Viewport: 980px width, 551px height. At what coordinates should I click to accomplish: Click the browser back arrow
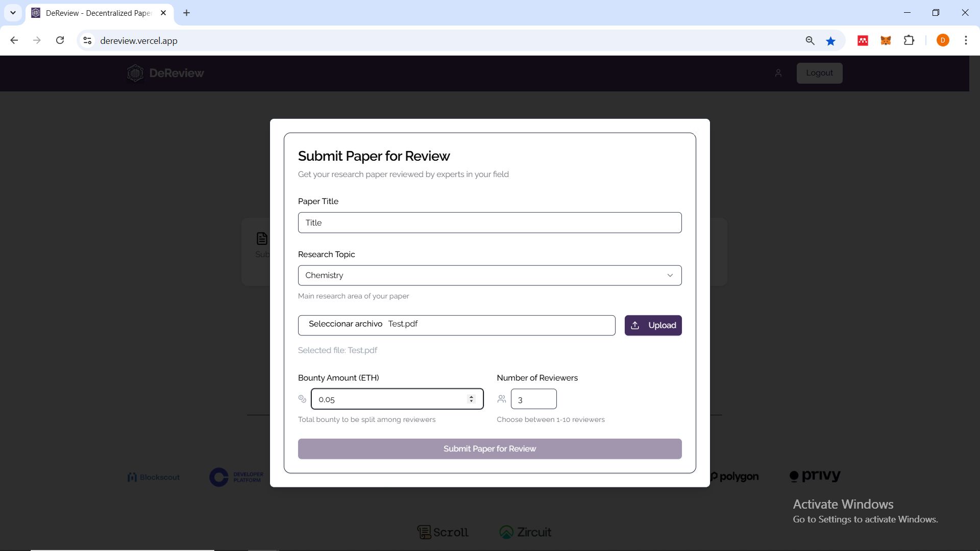click(14, 40)
